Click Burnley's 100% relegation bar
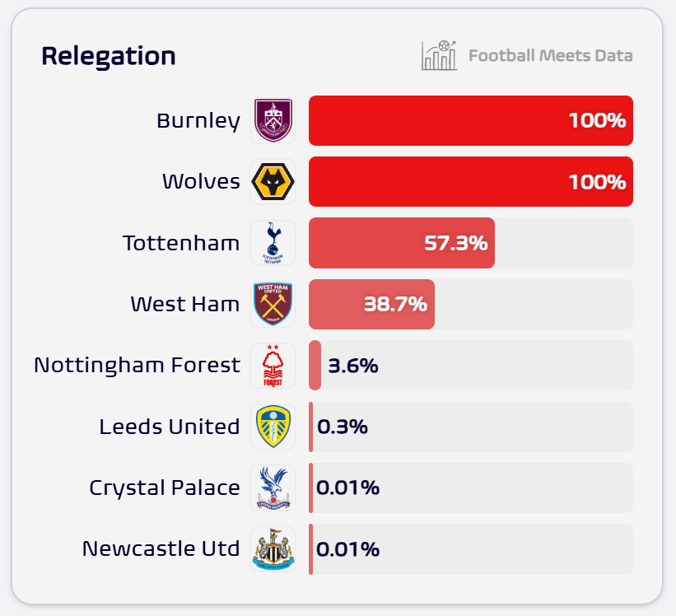Screen dimensions: 676x616 (x=470, y=121)
